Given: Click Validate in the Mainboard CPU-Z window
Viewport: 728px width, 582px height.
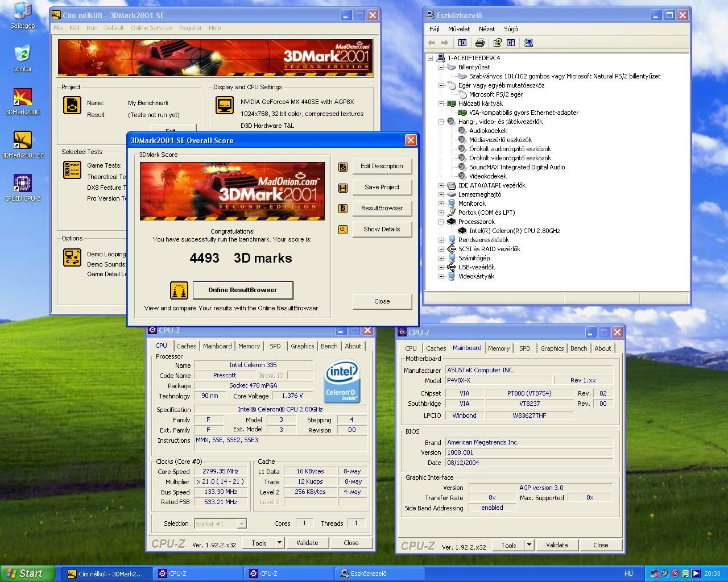Looking at the screenshot, I should [557, 545].
